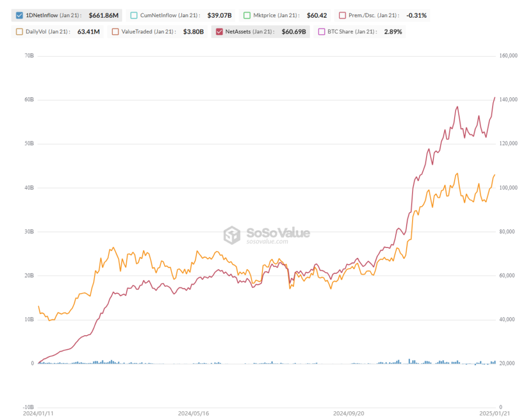The image size is (532, 419).
Task: Enable the DailyVol checkbox
Action: point(19,32)
